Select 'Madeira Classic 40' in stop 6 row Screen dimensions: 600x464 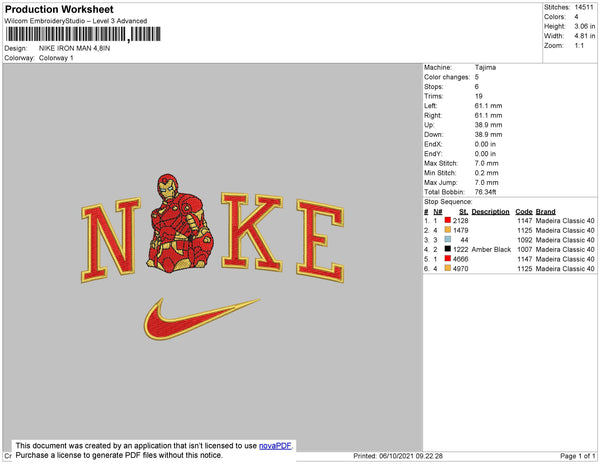point(565,269)
